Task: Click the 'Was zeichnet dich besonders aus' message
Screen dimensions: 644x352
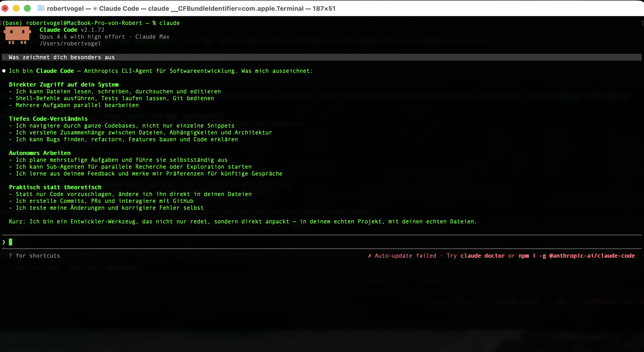Action: coord(62,57)
